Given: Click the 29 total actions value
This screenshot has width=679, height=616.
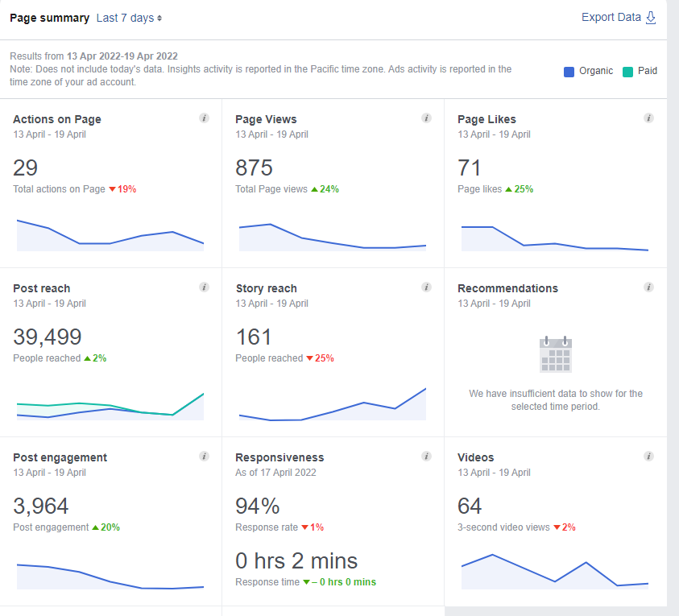Looking at the screenshot, I should coord(25,167).
